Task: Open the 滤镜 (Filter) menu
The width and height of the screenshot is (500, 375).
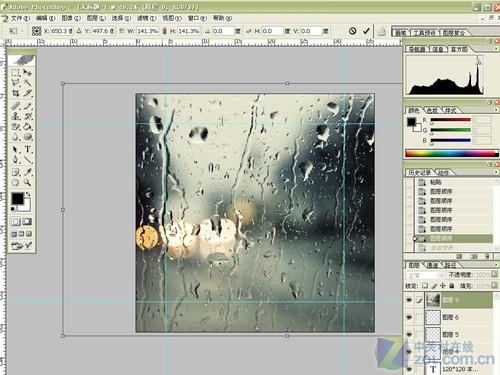Action: pyautogui.click(x=147, y=18)
